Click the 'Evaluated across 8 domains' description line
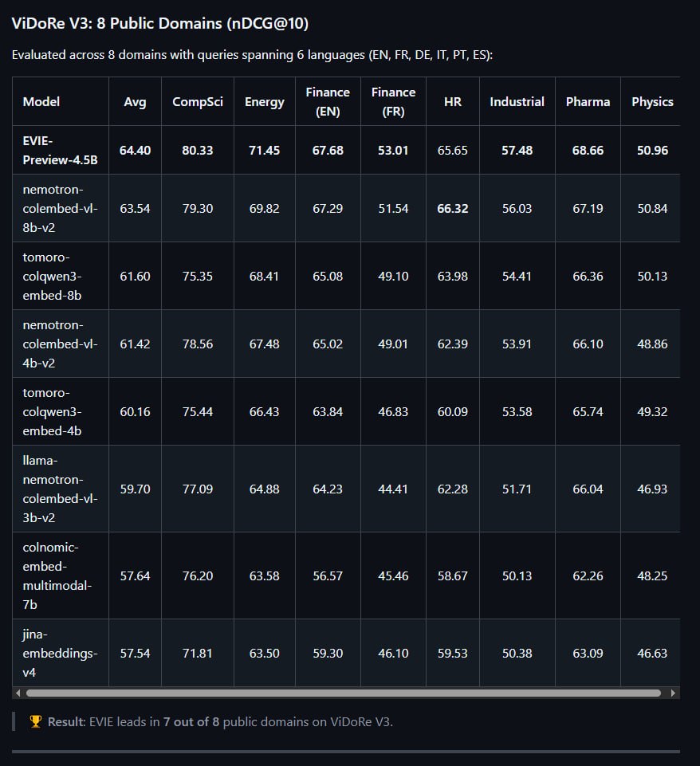This screenshot has height=766, width=700. [252, 55]
